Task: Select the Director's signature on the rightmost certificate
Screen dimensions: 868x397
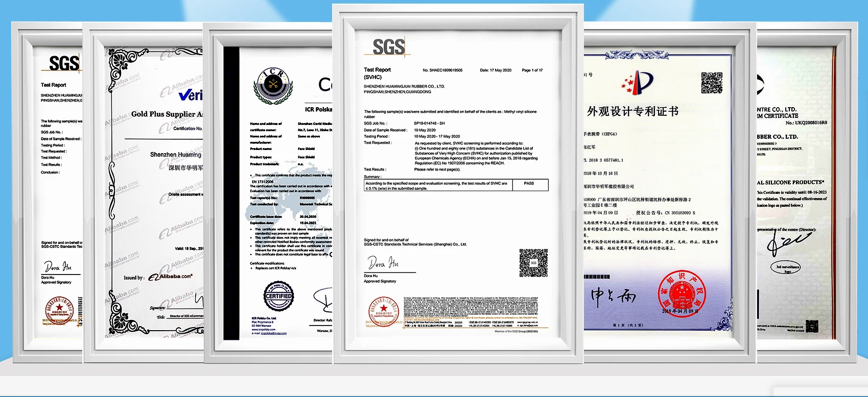Action: (x=788, y=243)
